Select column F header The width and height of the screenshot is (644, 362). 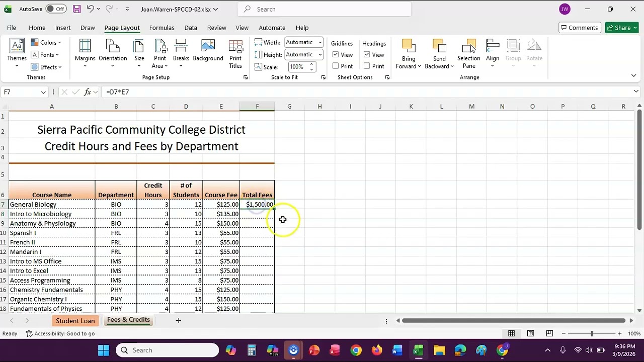[x=257, y=107]
